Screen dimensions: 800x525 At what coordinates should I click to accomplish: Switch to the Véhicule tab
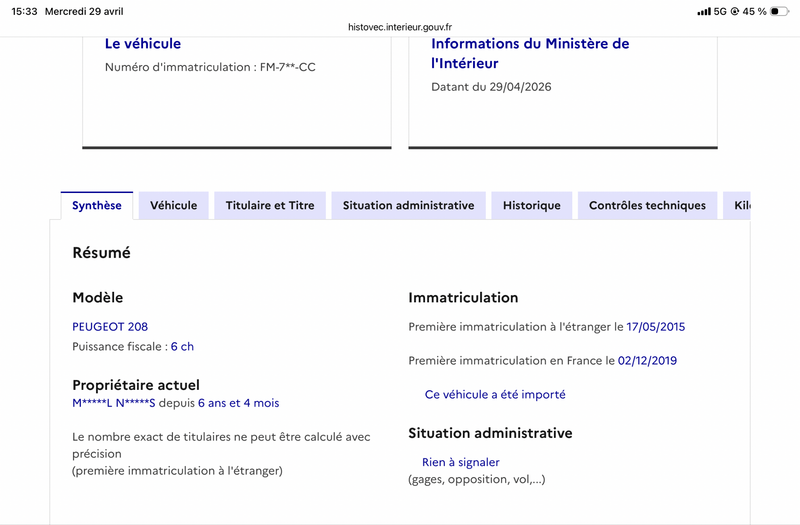[x=173, y=206]
